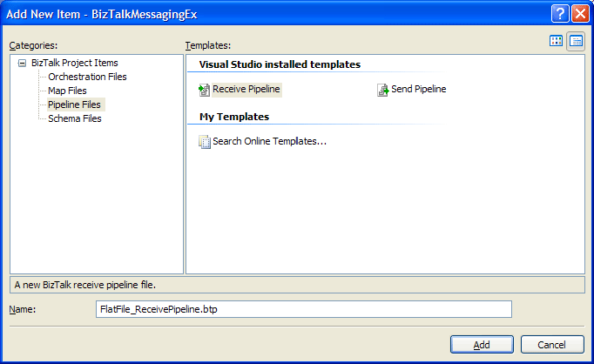Click the Name text field

[303, 310]
